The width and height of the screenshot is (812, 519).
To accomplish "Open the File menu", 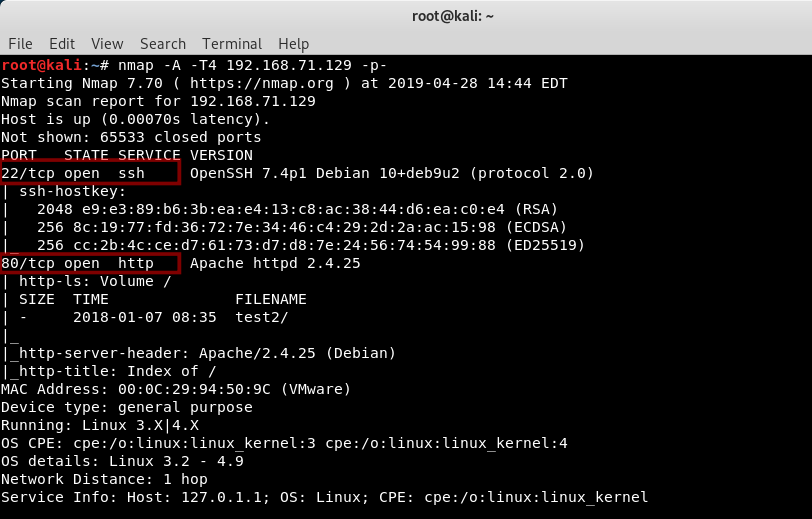I will (x=20, y=44).
